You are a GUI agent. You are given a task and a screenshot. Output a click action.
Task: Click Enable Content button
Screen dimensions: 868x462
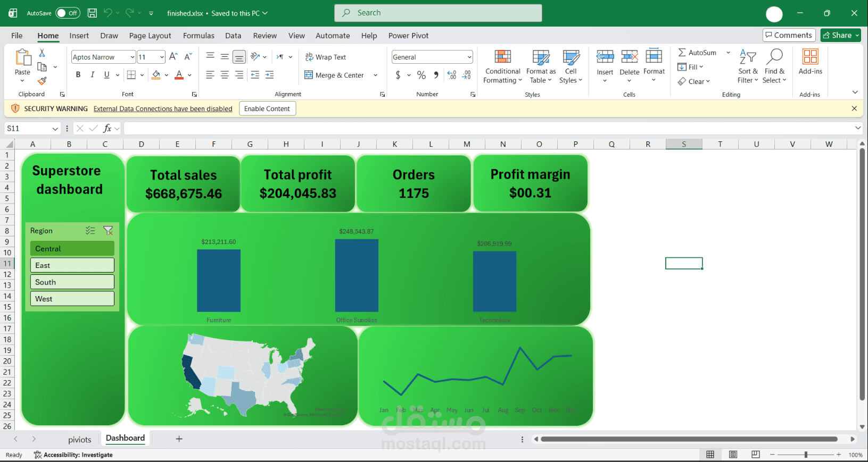point(267,108)
